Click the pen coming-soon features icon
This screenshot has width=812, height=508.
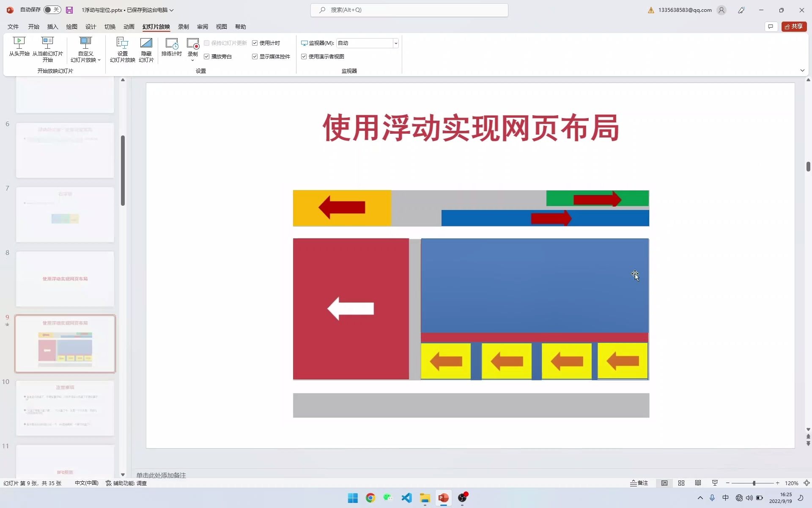(x=741, y=10)
